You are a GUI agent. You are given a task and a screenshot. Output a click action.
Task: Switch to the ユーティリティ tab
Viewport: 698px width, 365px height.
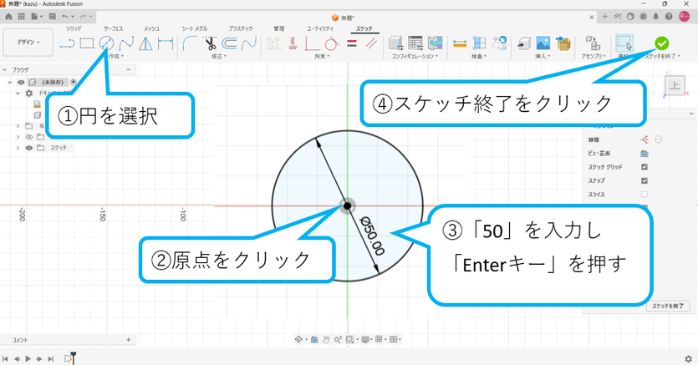click(320, 28)
